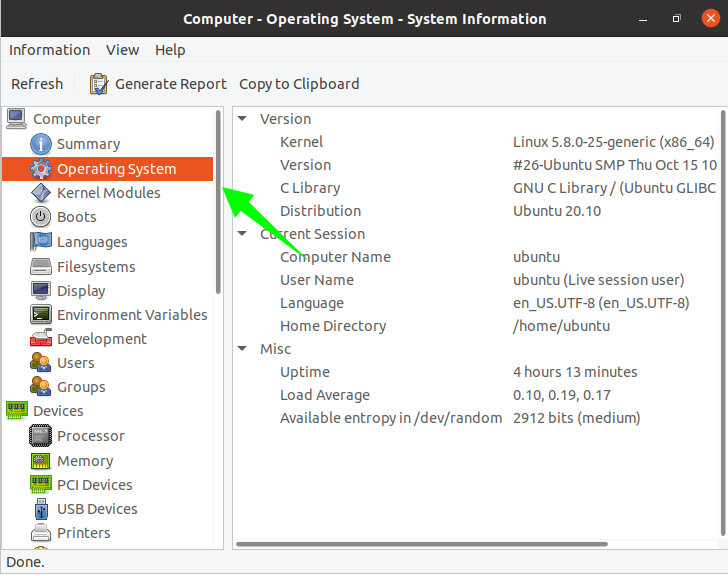
Task: Click the Refresh button
Action: (x=37, y=84)
